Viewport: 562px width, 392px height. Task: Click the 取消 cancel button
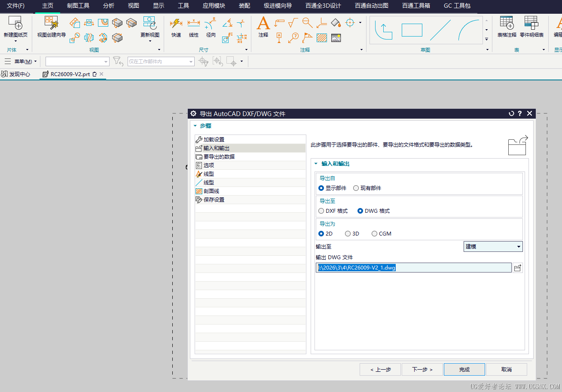(507, 370)
